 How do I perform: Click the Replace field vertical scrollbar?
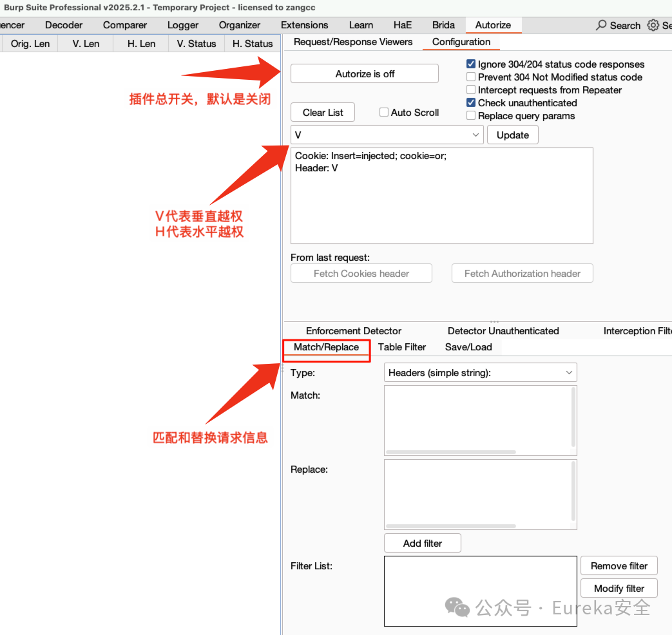[573, 491]
